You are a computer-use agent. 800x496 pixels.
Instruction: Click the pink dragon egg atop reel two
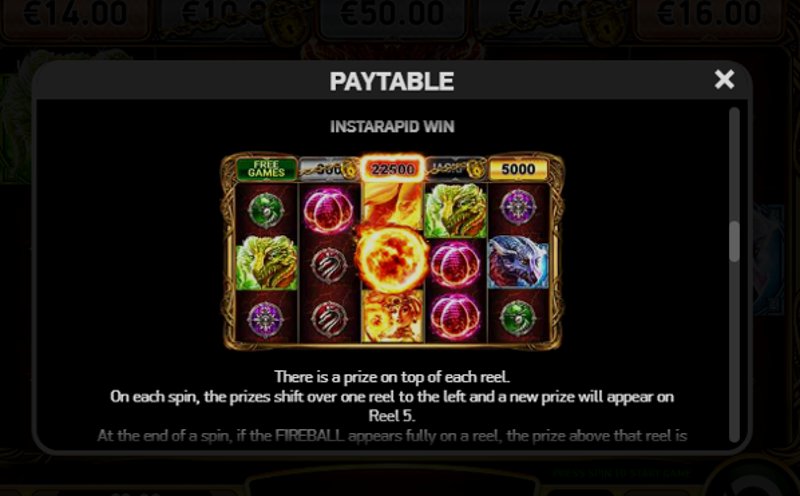(x=328, y=211)
